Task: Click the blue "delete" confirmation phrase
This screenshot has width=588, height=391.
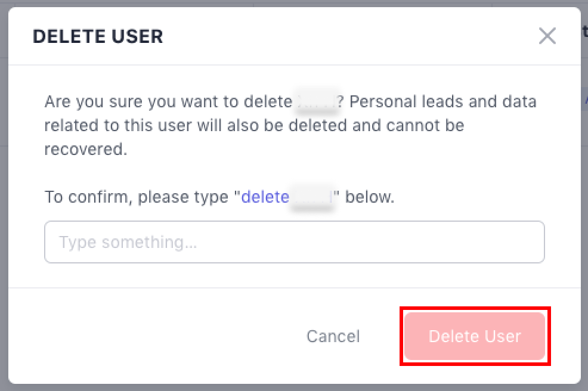Action: [x=265, y=197]
